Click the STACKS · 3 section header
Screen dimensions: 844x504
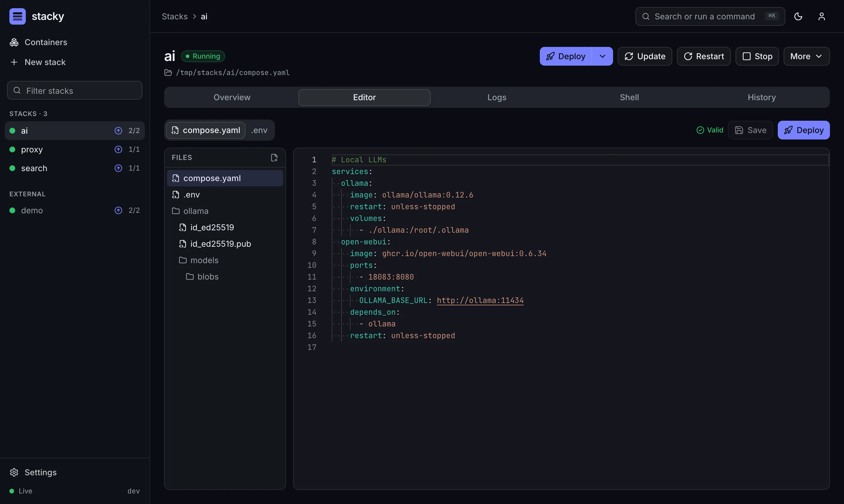[28, 114]
